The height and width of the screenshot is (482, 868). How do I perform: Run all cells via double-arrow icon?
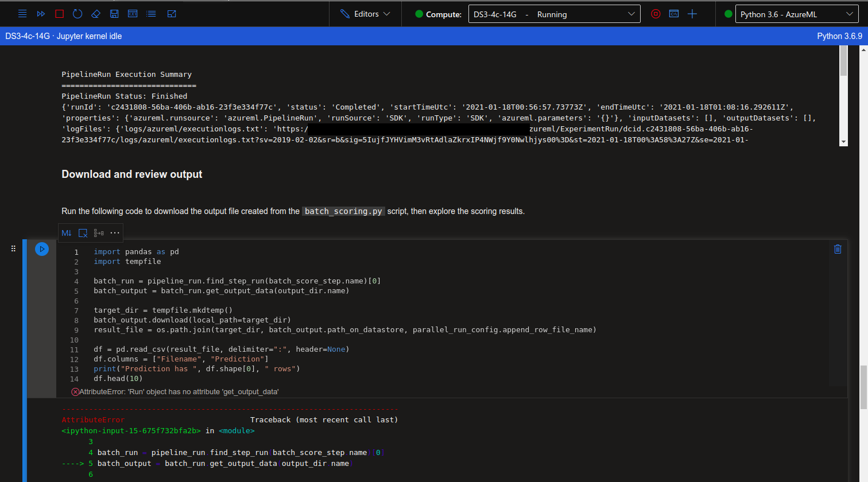41,14
